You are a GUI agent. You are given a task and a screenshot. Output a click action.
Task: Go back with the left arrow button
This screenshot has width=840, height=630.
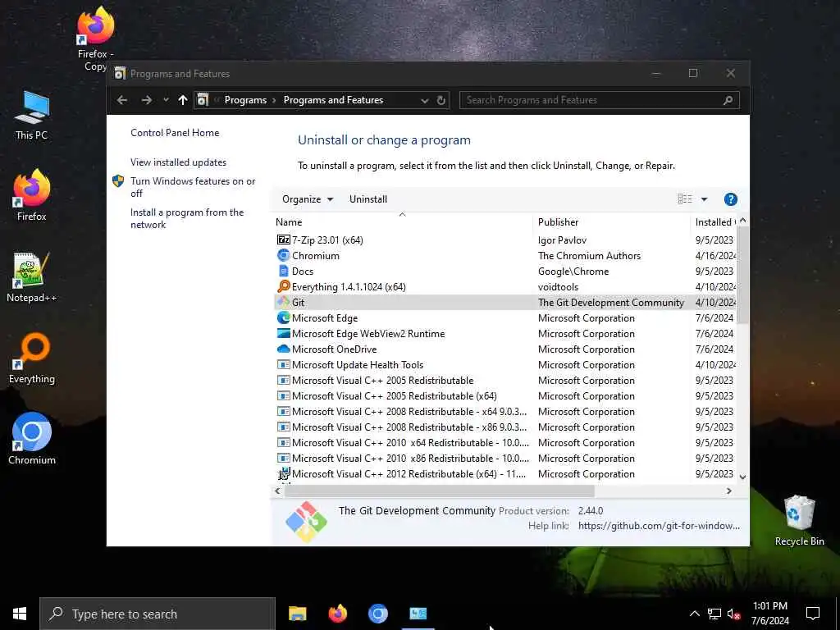click(x=122, y=100)
